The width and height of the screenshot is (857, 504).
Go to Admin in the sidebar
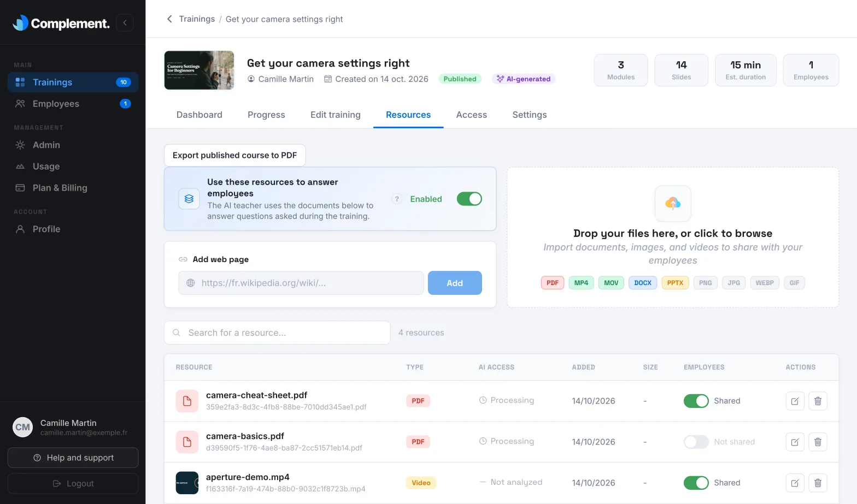73,145
